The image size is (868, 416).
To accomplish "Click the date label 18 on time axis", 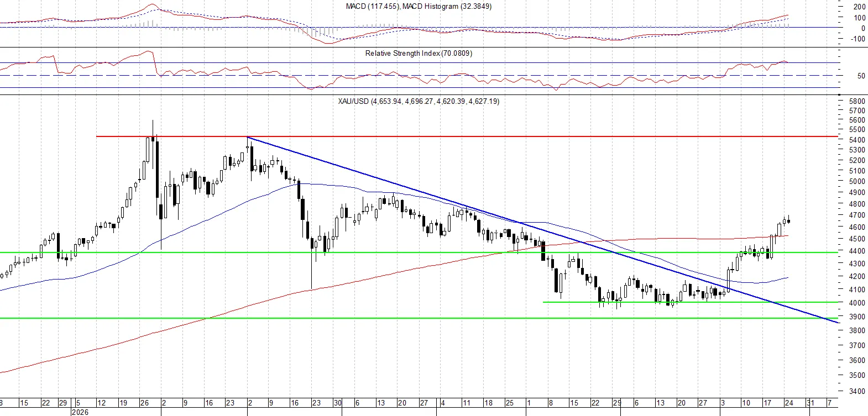I will pos(488,403).
